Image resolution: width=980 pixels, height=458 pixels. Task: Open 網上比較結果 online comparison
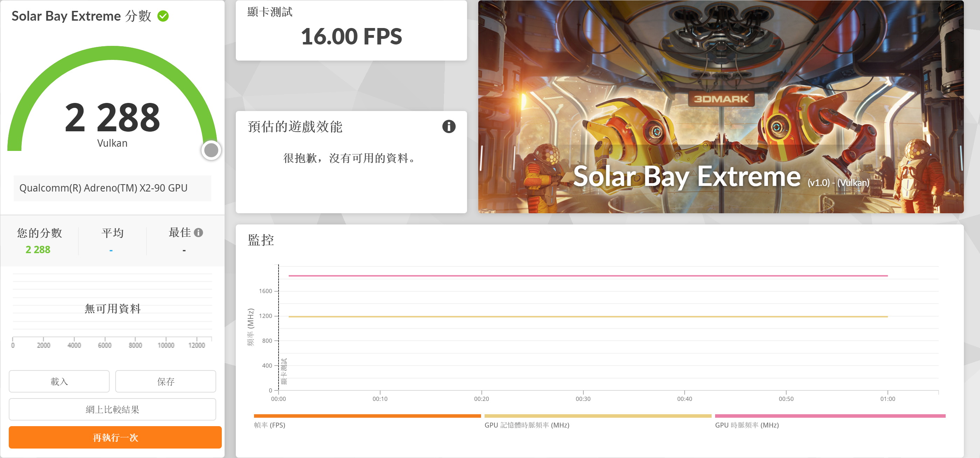[x=112, y=409]
